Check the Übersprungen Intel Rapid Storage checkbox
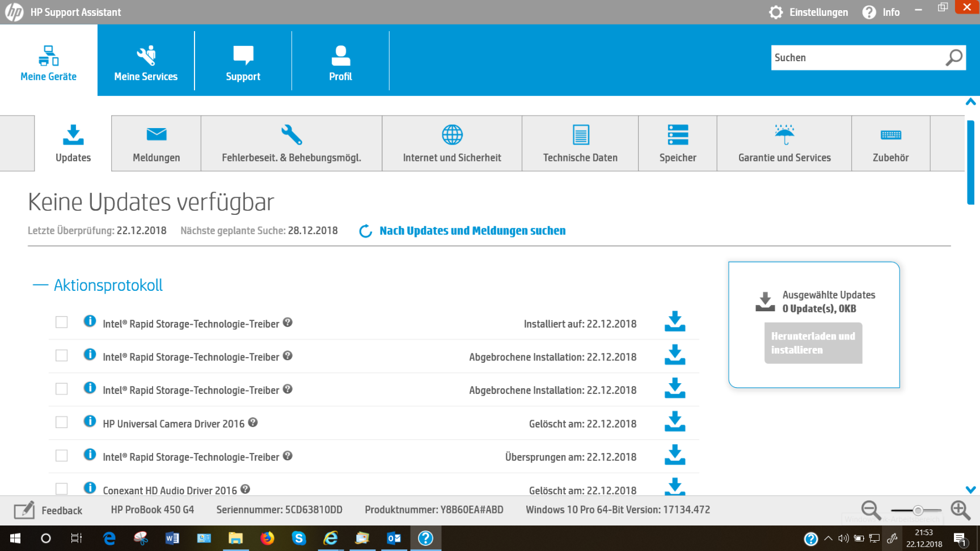The width and height of the screenshot is (980, 551). pyautogui.click(x=61, y=456)
